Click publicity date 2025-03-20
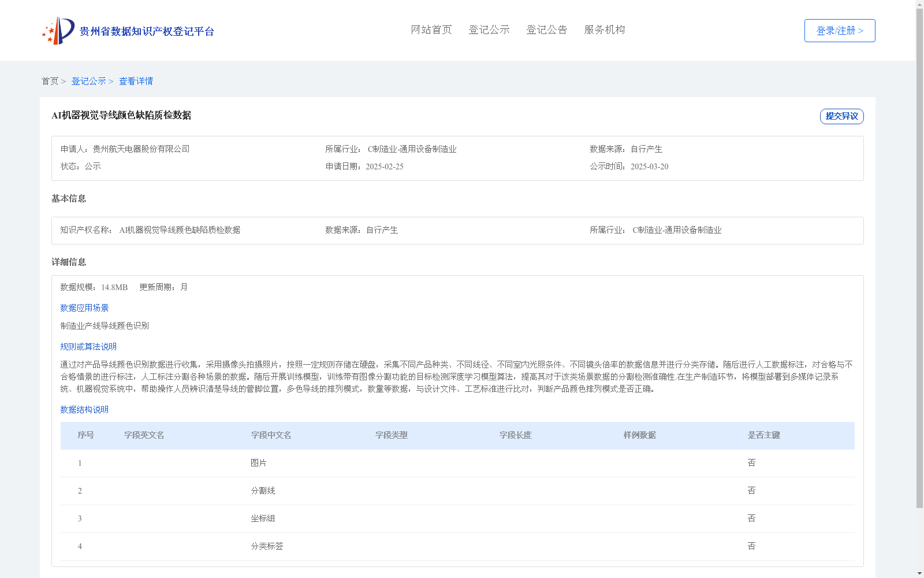This screenshot has height=578, width=924. pyautogui.click(x=650, y=166)
